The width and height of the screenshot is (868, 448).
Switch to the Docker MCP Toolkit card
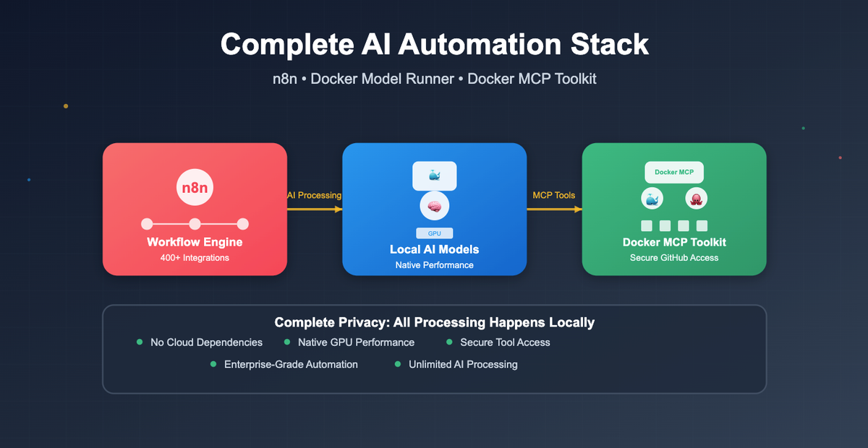coord(674,210)
